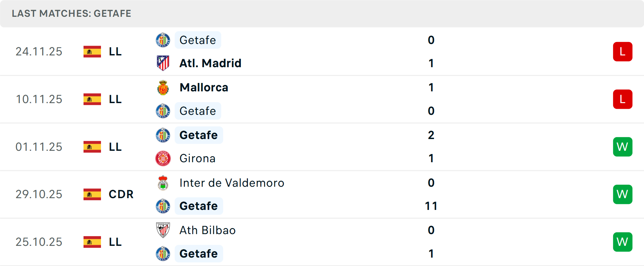Viewport: 644px width, 266px height.
Task: Select the CDR competition label
Action: 121,194
